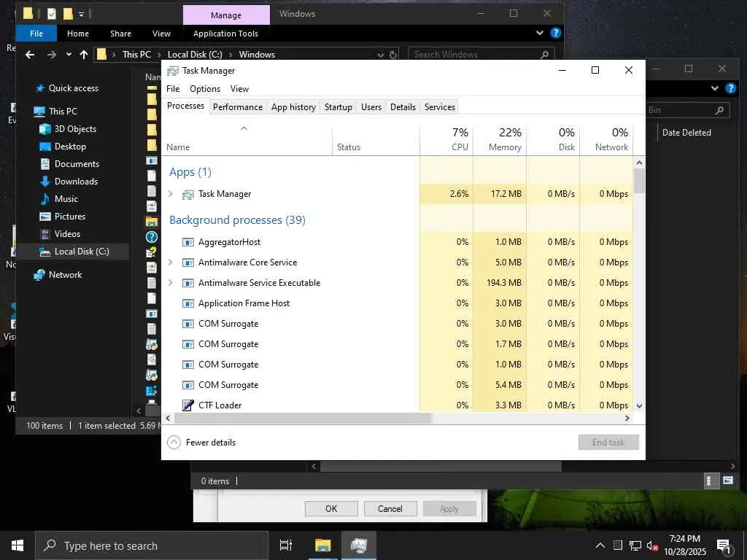Click the Back arrow in File Explorer

[30, 55]
